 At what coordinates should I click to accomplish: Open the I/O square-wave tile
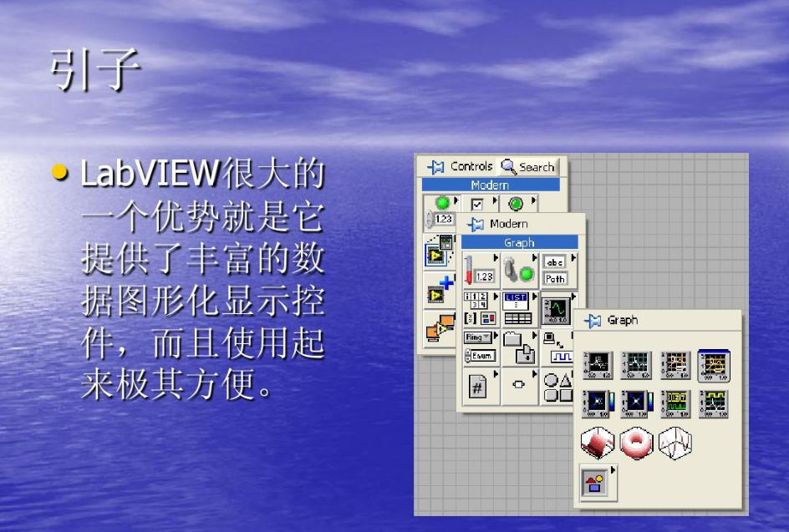[557, 347]
